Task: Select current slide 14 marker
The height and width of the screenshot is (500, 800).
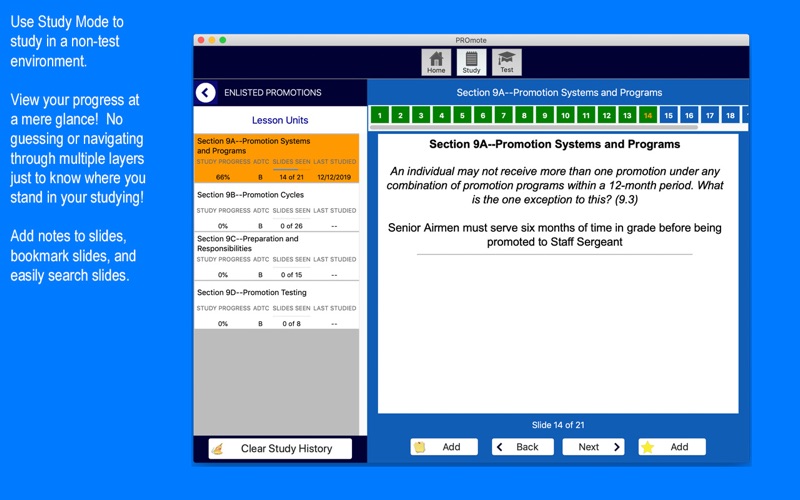Action: tap(648, 115)
